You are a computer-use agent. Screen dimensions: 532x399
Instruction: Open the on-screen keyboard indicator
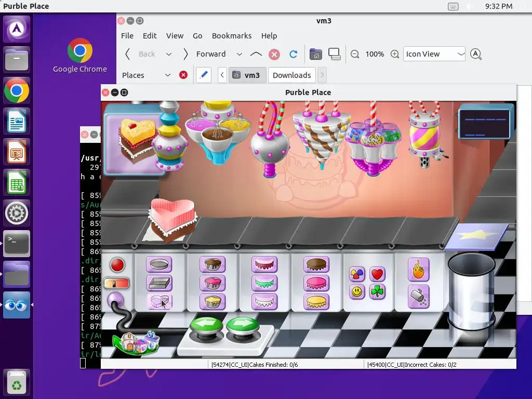click(x=453, y=6)
